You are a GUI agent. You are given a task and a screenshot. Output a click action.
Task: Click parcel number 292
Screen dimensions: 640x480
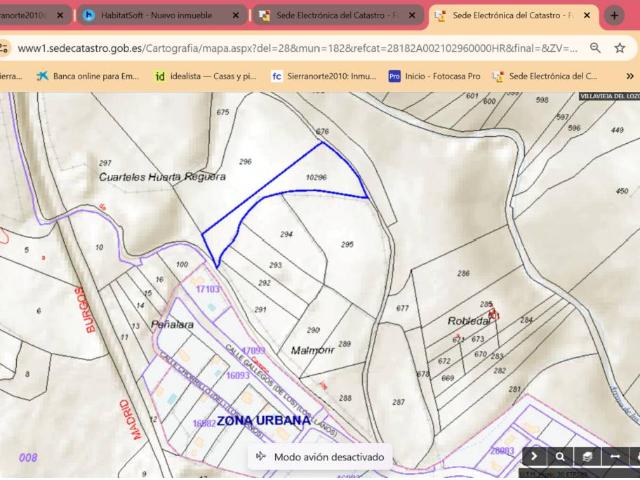click(x=264, y=283)
